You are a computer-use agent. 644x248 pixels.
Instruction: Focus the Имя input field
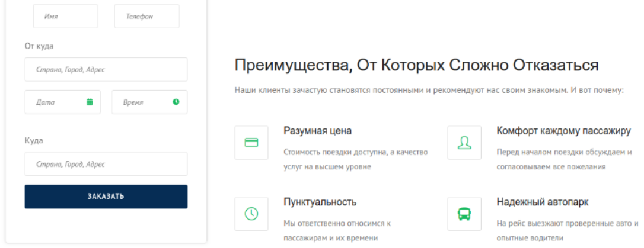tap(65, 17)
